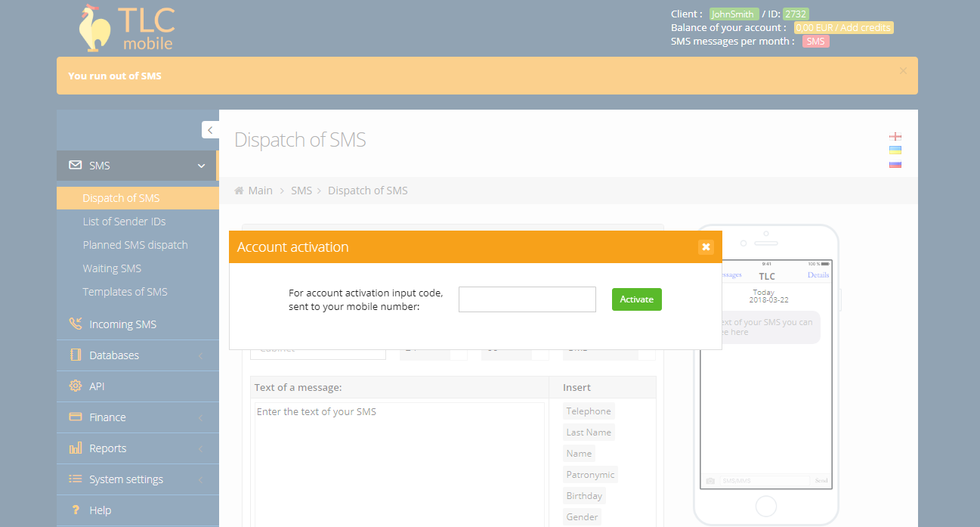The width and height of the screenshot is (980, 527).
Task: Click the 'Dispatch of SMS' page heading
Action: (x=300, y=140)
